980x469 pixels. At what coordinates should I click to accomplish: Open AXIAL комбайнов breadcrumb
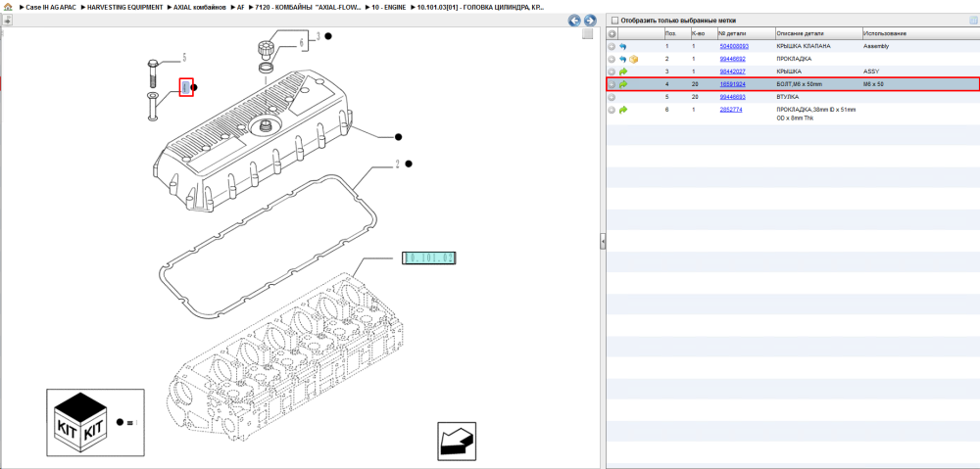(200, 7)
